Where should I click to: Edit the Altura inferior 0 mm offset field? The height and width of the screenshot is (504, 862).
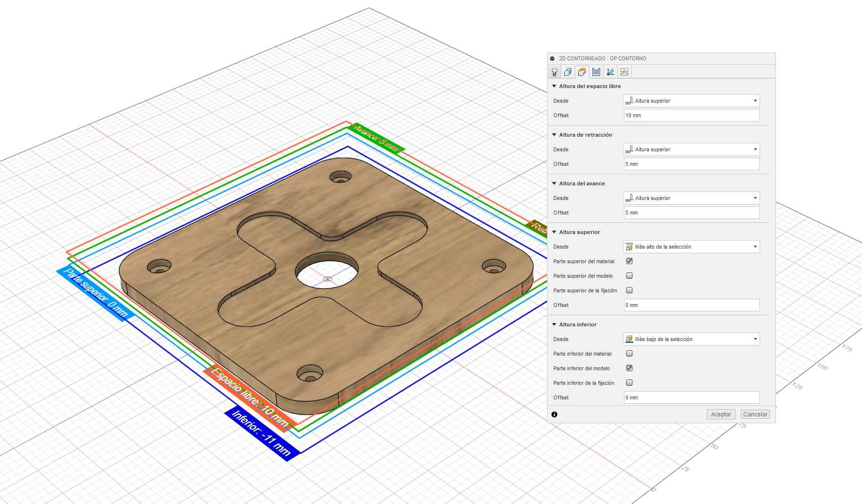point(692,397)
